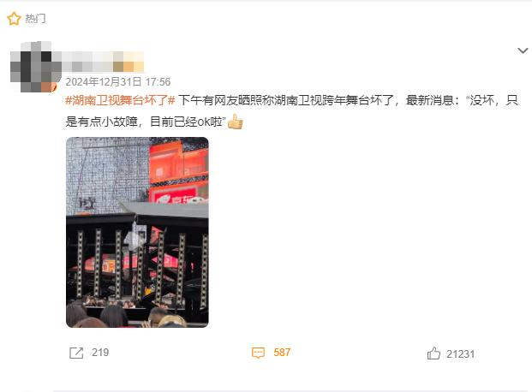
Task: Select the 热门 label
Action: [35, 19]
